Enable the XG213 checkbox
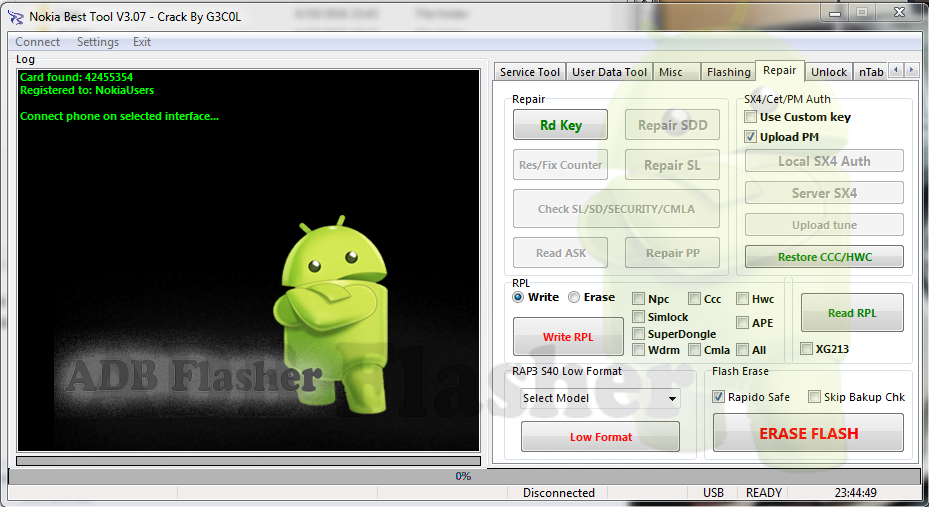Screen dimensions: 929x507 806,349
